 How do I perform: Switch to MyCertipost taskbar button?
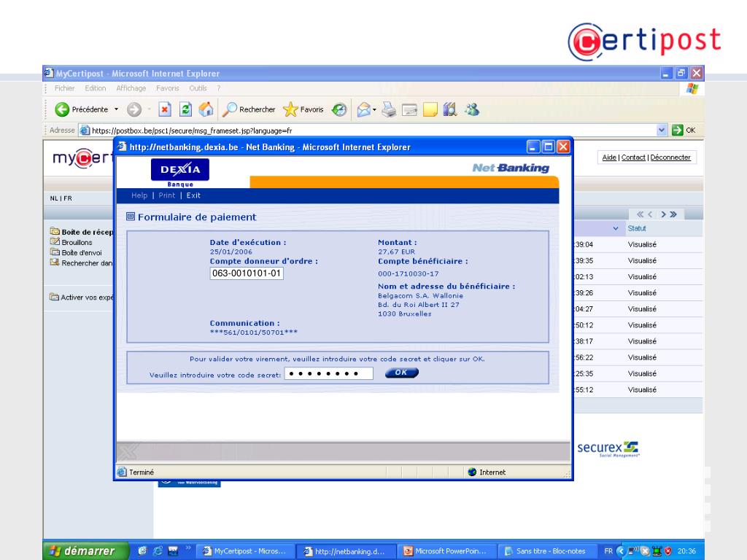pos(246,551)
